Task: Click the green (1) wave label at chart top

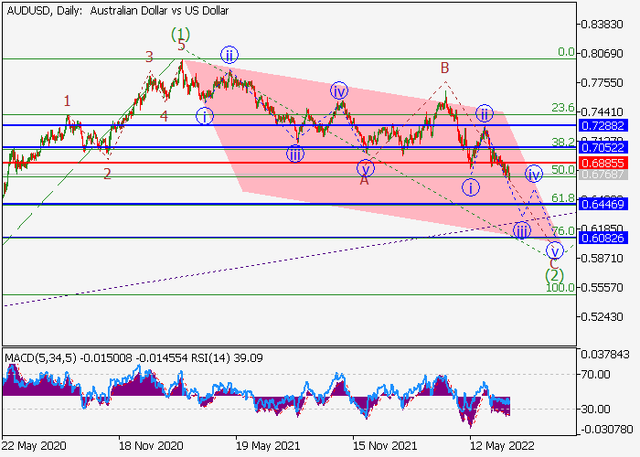Action: coord(180,32)
